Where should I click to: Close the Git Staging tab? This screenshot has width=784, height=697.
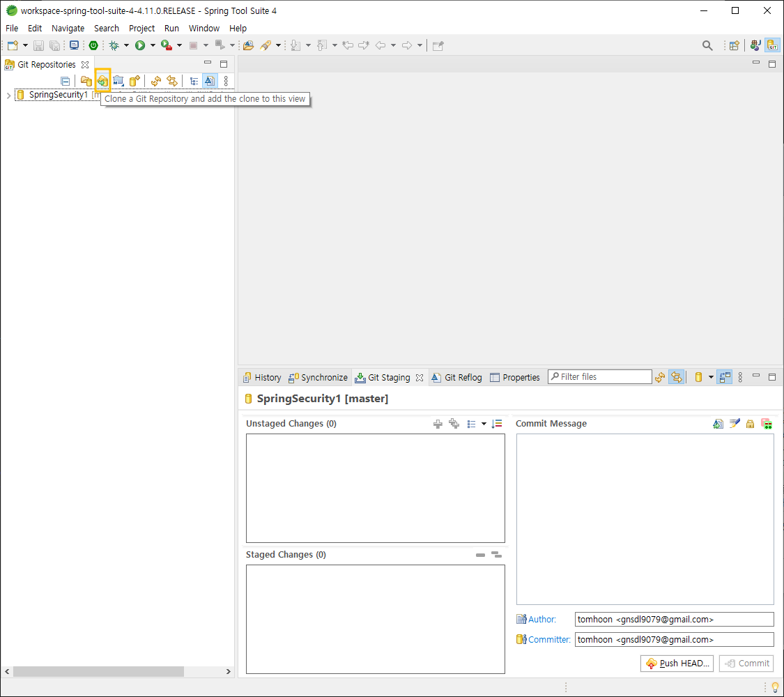pos(420,378)
